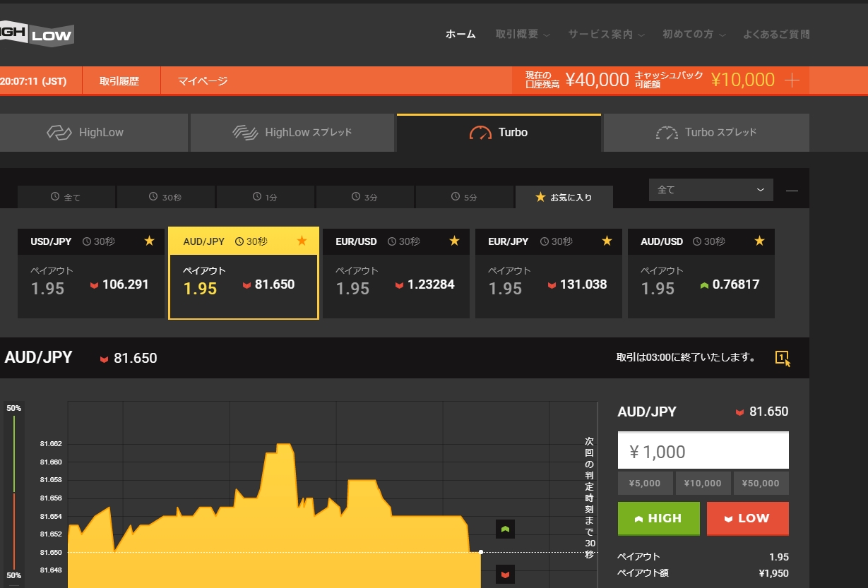The image size is (868, 588).
Task: Switch to HighLow スプレッド tab
Action: tap(292, 133)
